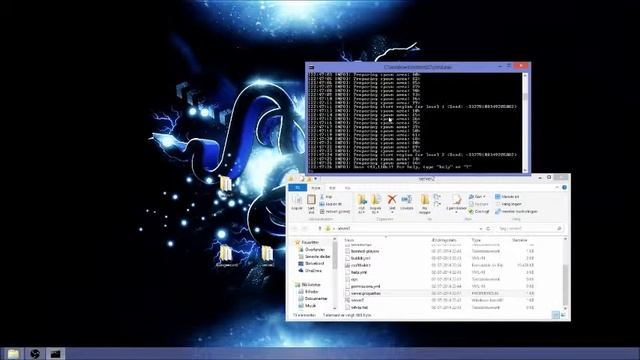Open the address bar history dropdown
The image size is (640, 360).
pos(481,229)
